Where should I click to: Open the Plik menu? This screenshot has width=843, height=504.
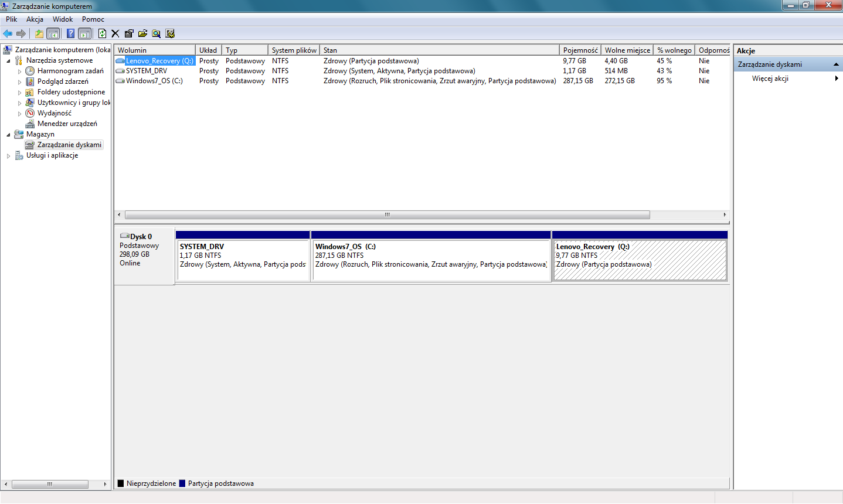(x=12, y=19)
